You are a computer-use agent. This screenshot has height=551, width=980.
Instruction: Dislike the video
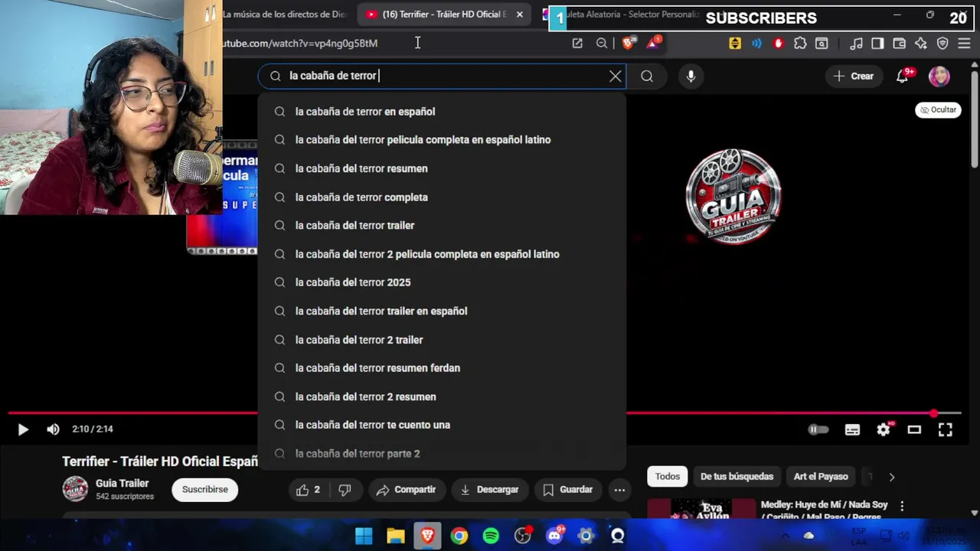[345, 490]
